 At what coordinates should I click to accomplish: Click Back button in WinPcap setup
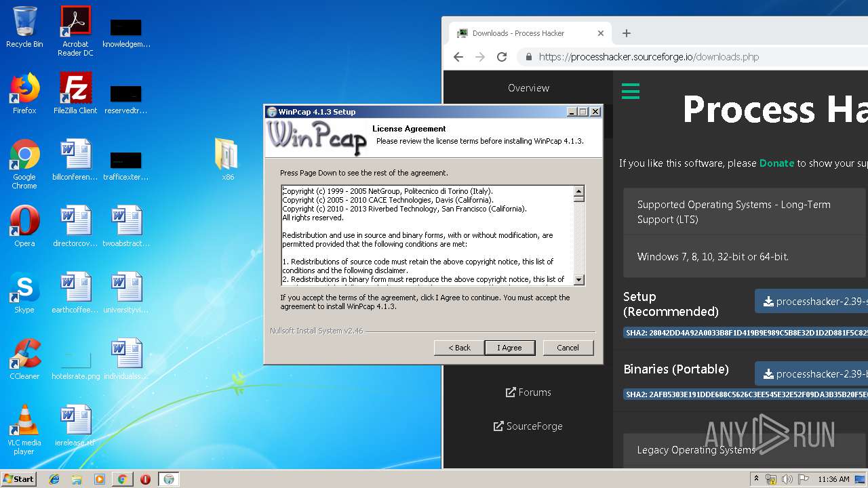459,348
